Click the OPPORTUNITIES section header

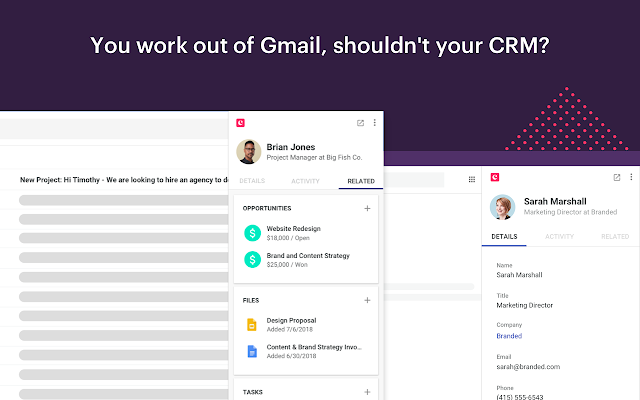coord(267,209)
